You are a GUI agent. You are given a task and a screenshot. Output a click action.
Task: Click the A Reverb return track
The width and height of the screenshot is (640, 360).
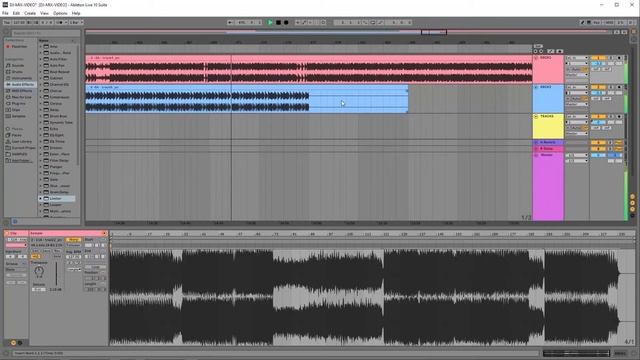point(548,142)
